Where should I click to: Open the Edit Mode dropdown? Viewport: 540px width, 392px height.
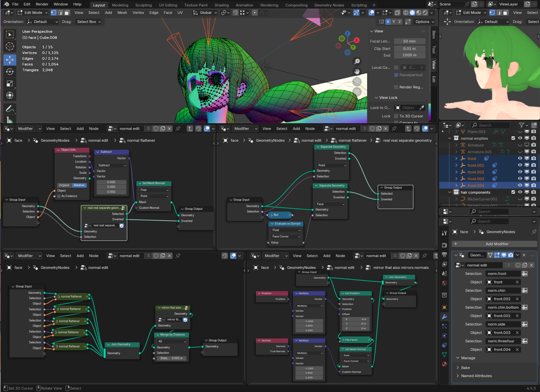(x=33, y=13)
